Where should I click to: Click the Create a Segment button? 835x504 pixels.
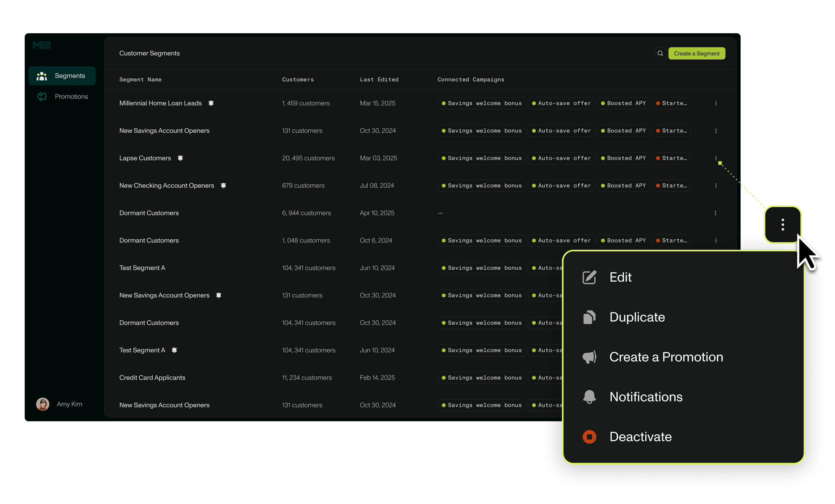[696, 54]
